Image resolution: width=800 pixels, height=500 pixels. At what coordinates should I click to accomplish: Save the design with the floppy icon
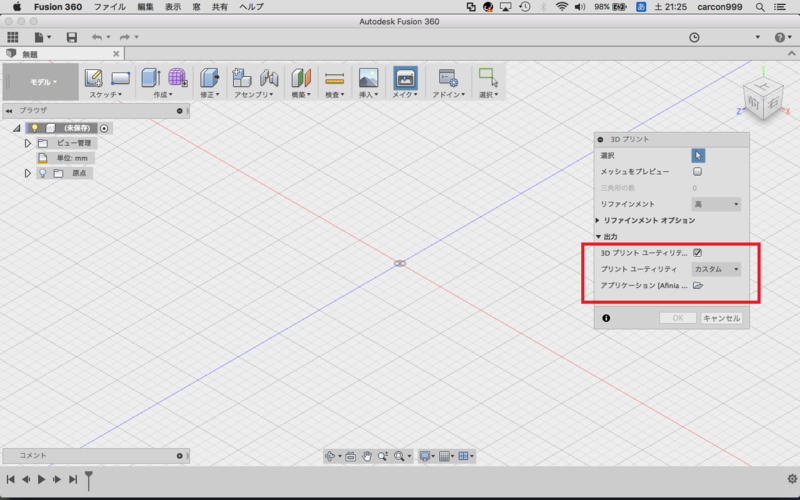coord(72,37)
